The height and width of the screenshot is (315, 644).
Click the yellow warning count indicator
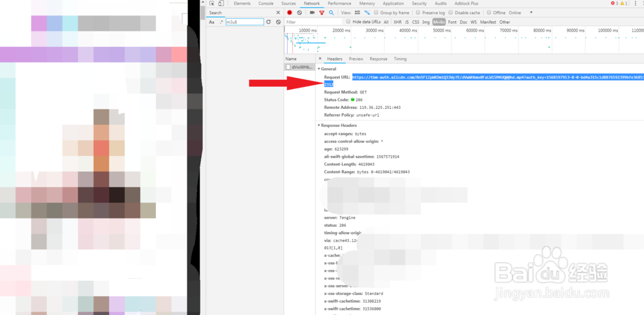click(623, 3)
